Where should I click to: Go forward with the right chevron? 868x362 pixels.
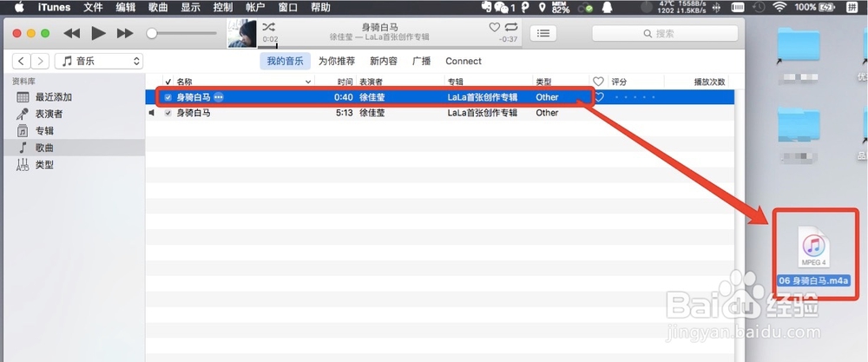(x=40, y=61)
